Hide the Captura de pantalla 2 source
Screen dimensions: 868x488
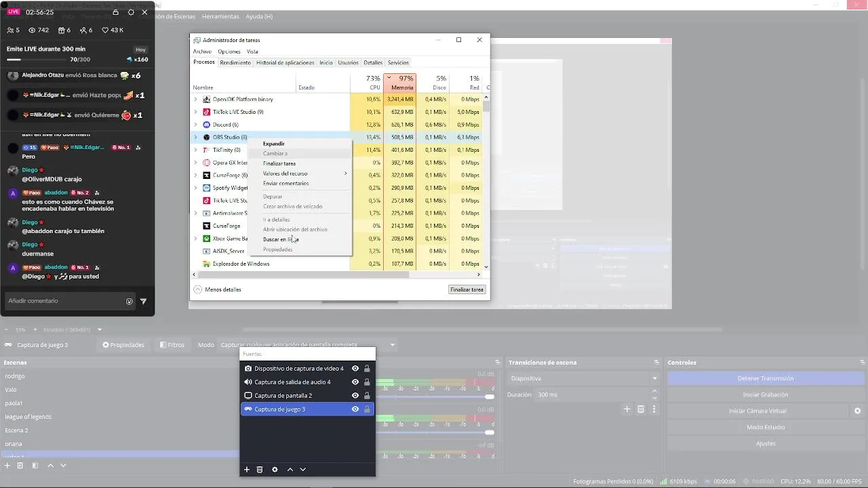[355, 396]
